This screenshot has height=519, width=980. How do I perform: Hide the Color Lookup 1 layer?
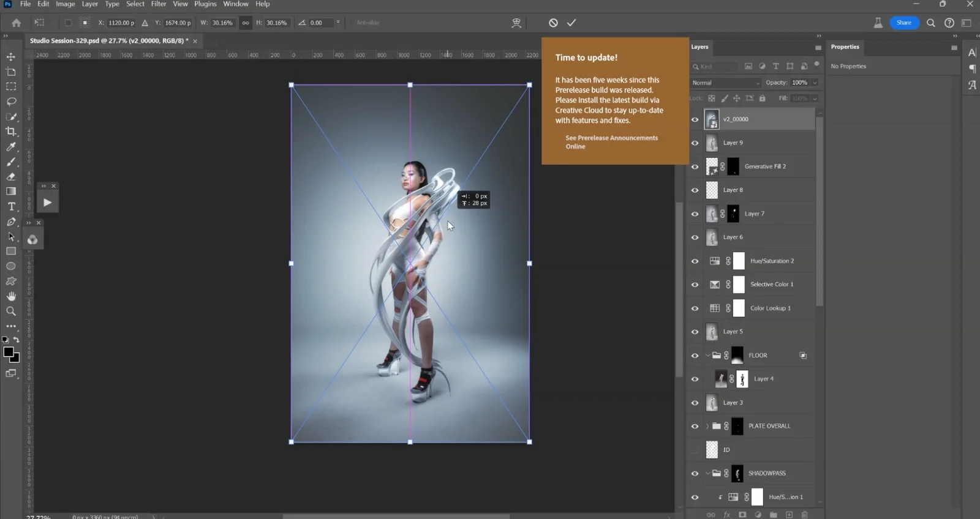tap(695, 308)
